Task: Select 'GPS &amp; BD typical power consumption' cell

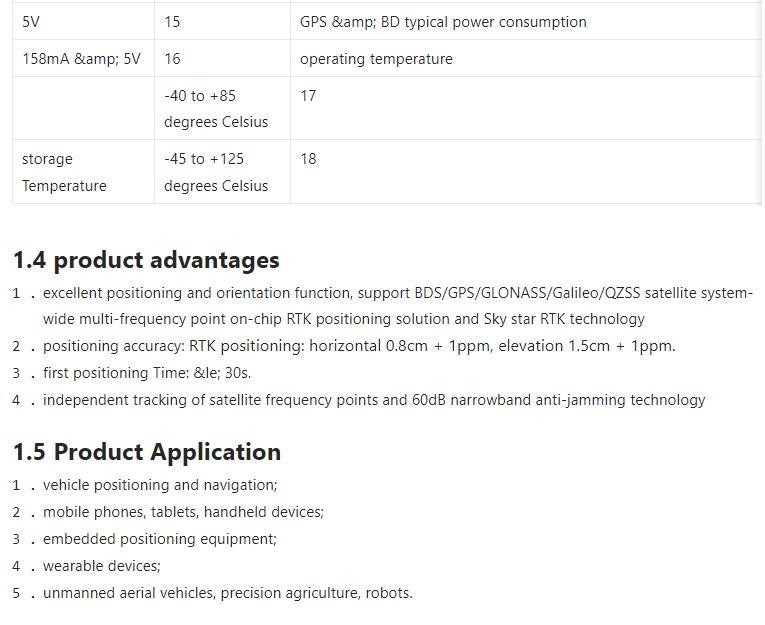Action: (526, 21)
